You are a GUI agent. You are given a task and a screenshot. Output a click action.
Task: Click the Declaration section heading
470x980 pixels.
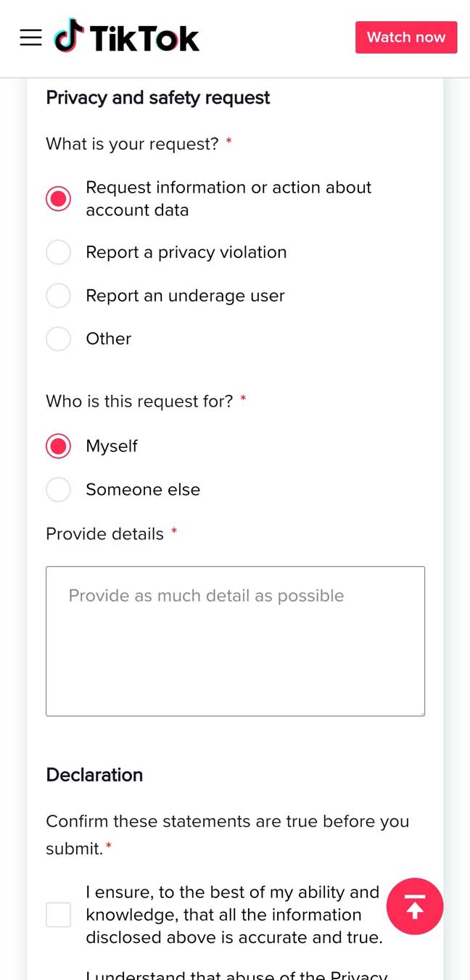pos(94,775)
